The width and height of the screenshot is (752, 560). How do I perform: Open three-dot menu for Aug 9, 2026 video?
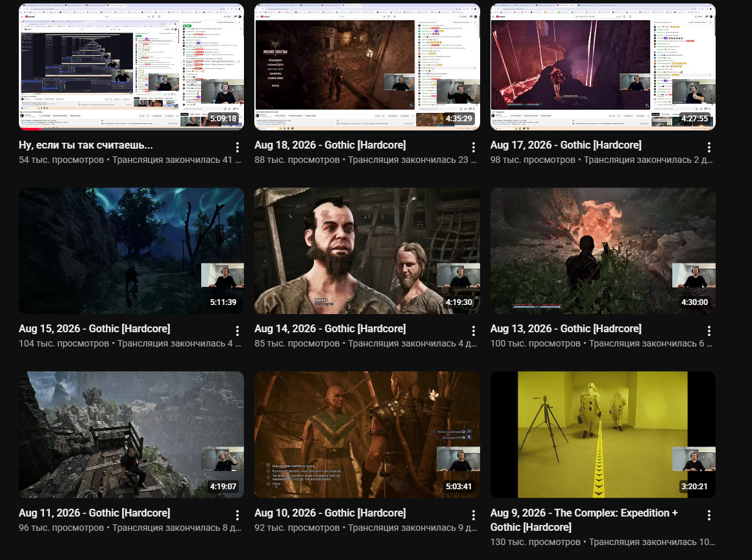tap(709, 515)
